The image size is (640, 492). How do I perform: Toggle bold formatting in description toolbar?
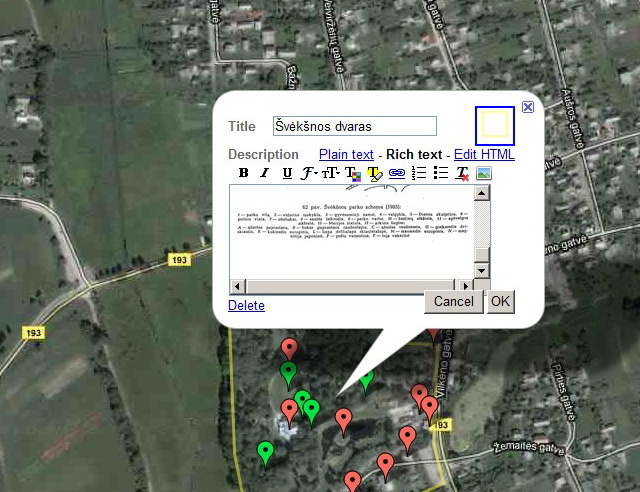(x=240, y=173)
